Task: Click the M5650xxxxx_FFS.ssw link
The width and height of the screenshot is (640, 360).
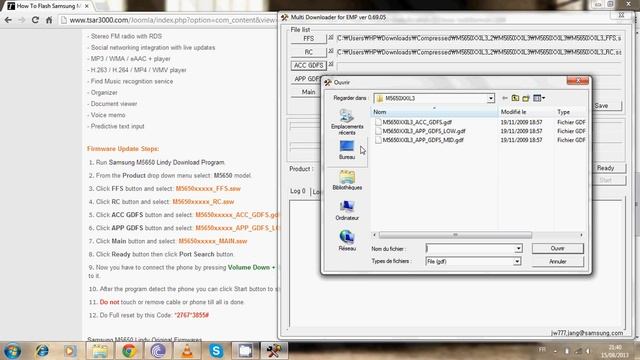Action: [208, 189]
